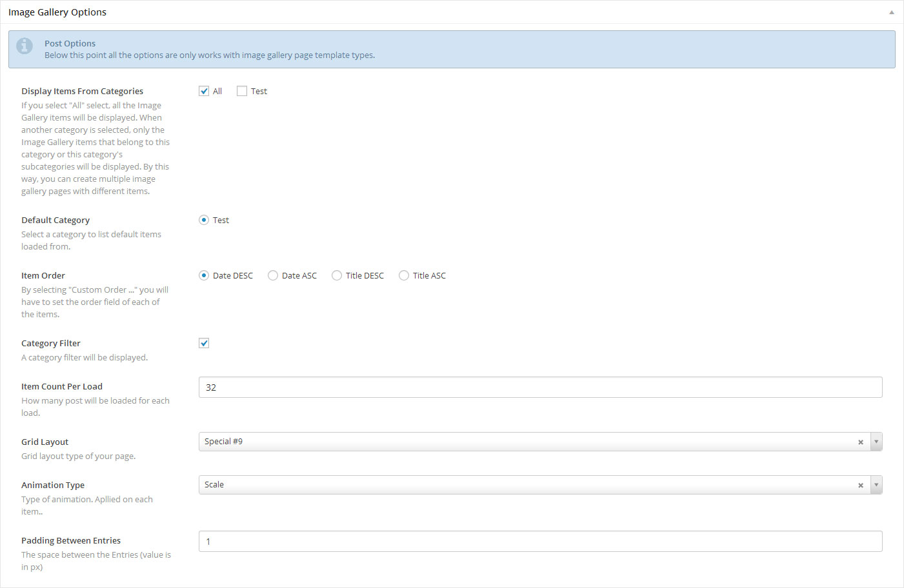Click the info icon in Post Options banner
904x588 pixels.
(x=25, y=46)
